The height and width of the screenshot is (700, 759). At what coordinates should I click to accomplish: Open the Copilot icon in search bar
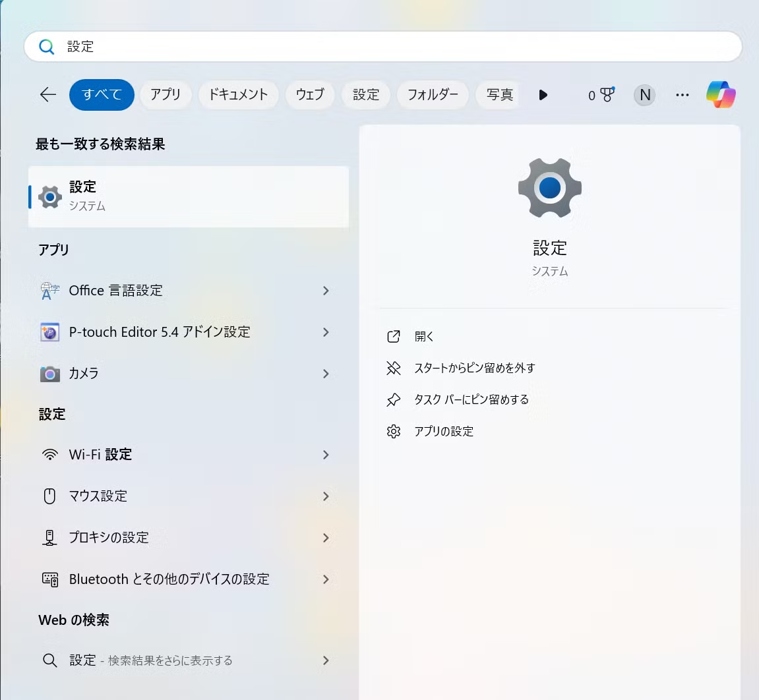(721, 95)
